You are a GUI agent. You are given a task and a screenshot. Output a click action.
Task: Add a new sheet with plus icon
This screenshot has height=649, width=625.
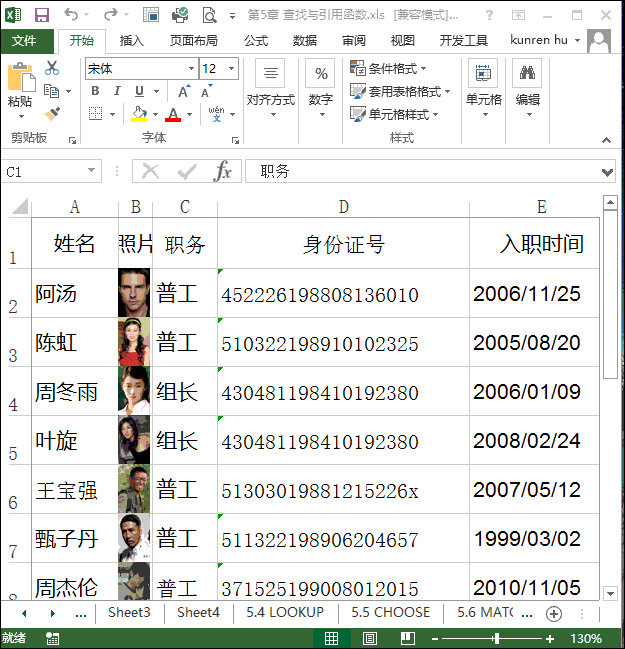coord(553,613)
